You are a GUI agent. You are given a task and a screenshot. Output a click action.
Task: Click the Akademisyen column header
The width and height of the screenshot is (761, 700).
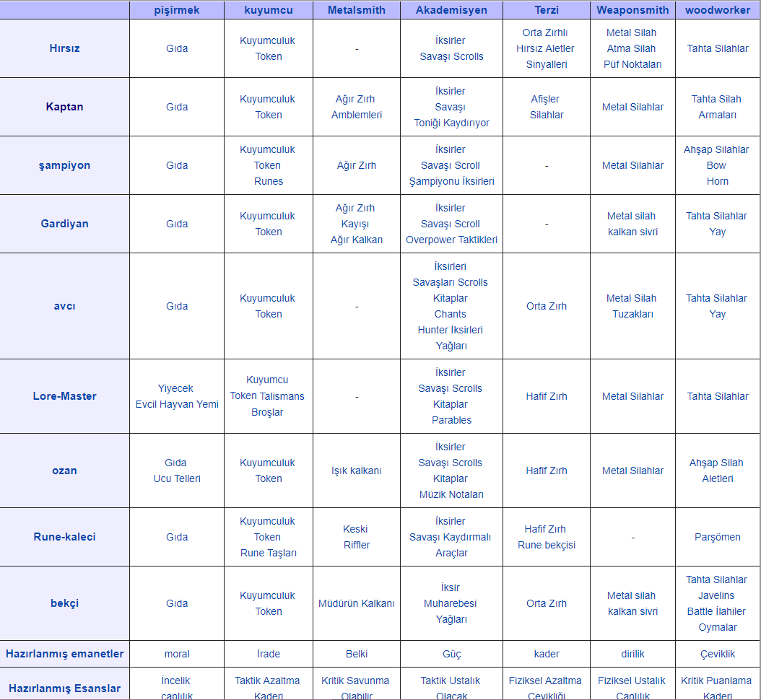[x=451, y=10]
